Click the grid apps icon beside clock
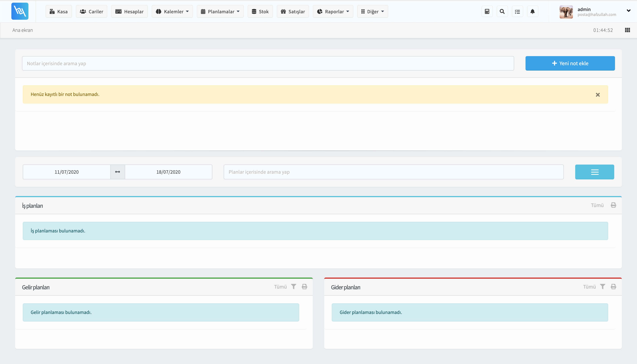Screen dimensions: 637x364 point(627,30)
